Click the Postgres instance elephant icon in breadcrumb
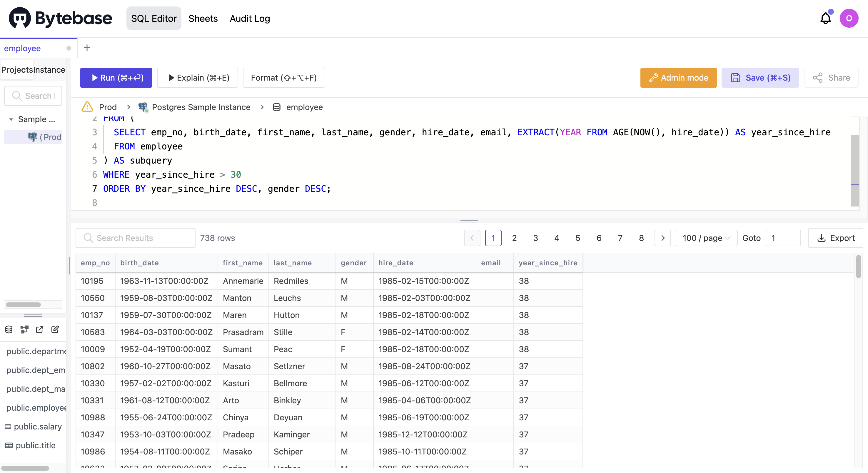868x473 pixels. tap(143, 107)
